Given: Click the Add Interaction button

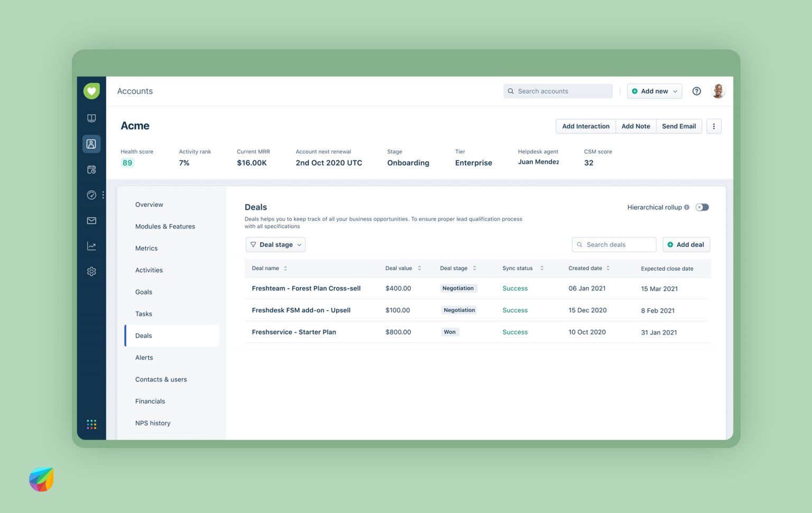Looking at the screenshot, I should [x=585, y=126].
